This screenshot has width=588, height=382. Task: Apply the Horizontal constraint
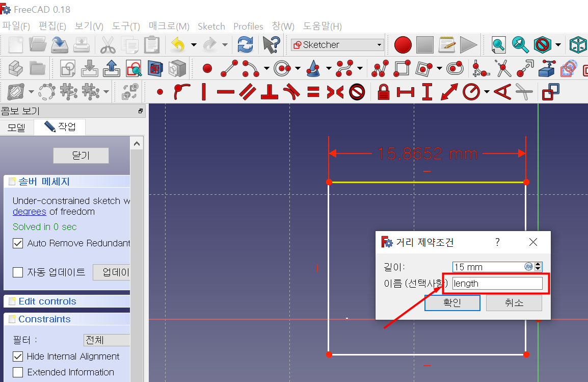225,92
